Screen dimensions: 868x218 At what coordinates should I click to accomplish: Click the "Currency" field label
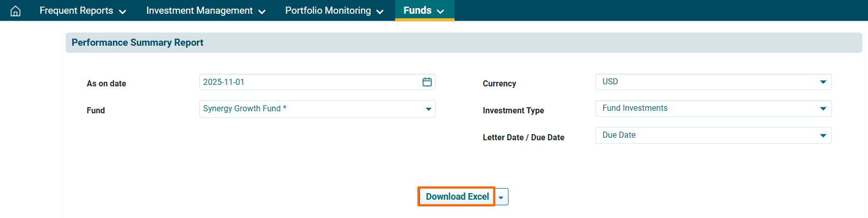point(499,84)
